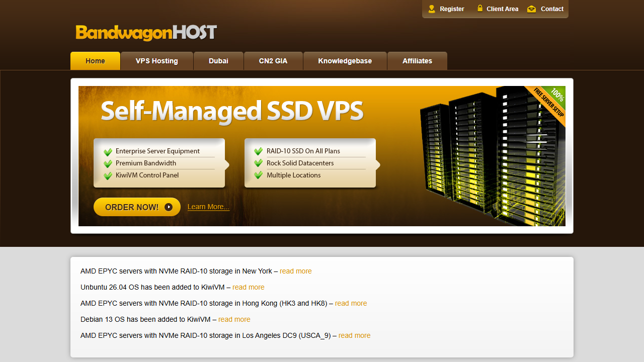Click the 100% Free Server Setup ribbon
644x362 pixels.
coord(548,103)
